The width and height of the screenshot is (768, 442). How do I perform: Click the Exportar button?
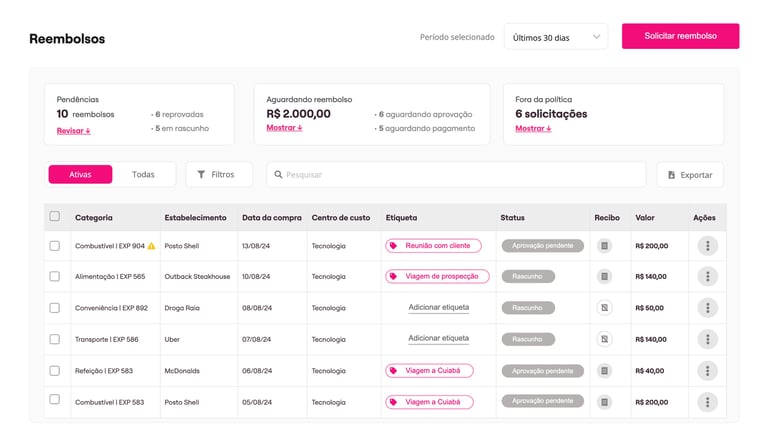[x=690, y=175]
